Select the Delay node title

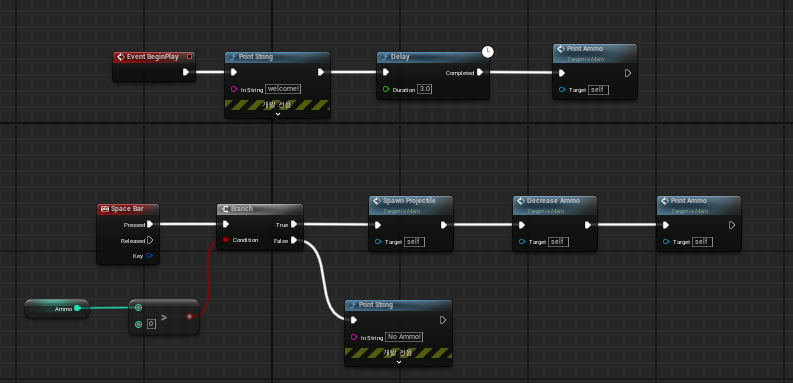[400, 57]
